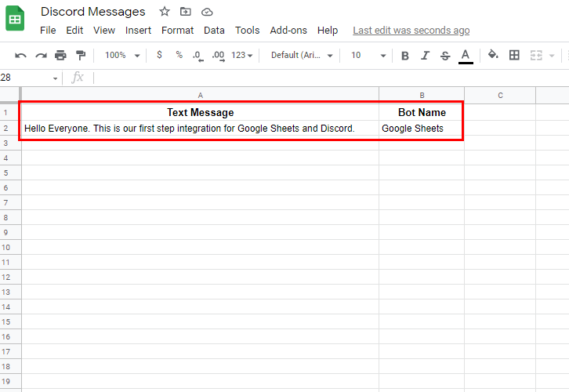Open the Default (Ari... font dropdown
The width and height of the screenshot is (569, 392).
click(x=302, y=55)
